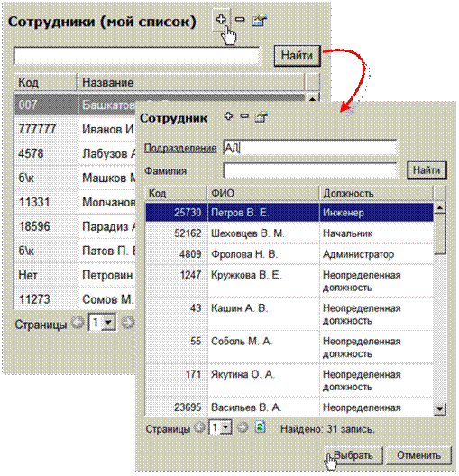459x476 pixels.
Task: Click the name Патов П. in the back list
Action: [x=106, y=251]
